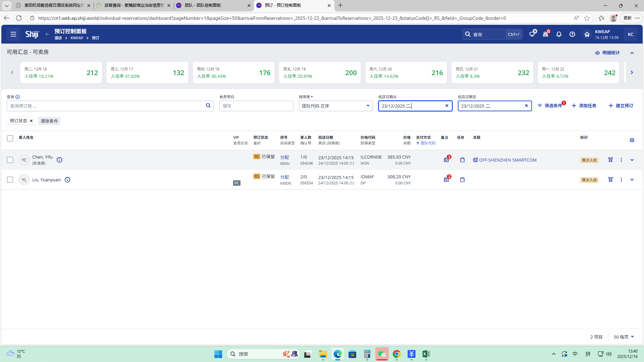Open table column settings gear icon
The image size is (644, 362).
pyautogui.click(x=632, y=140)
